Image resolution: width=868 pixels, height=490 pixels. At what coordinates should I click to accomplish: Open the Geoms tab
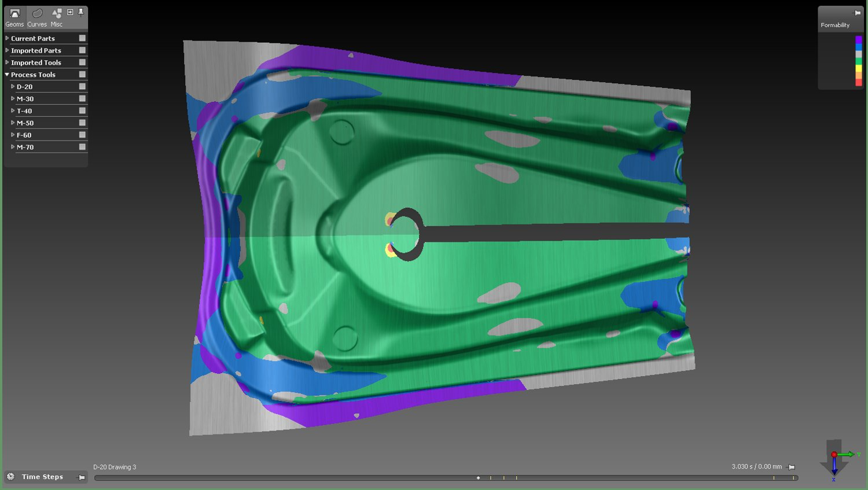click(14, 17)
